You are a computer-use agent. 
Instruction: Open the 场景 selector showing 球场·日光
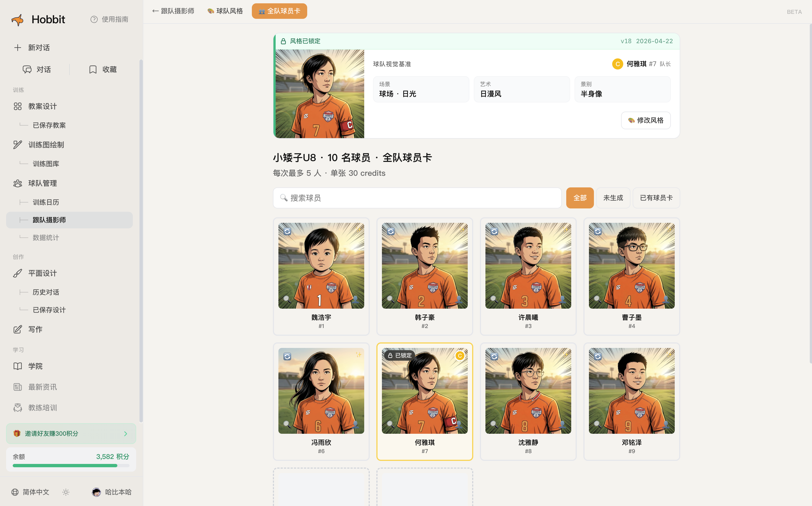(421, 89)
